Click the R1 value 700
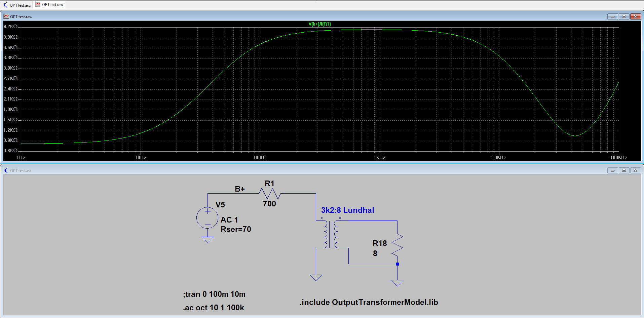Viewport: 644px width, 318px height. pyautogui.click(x=269, y=204)
